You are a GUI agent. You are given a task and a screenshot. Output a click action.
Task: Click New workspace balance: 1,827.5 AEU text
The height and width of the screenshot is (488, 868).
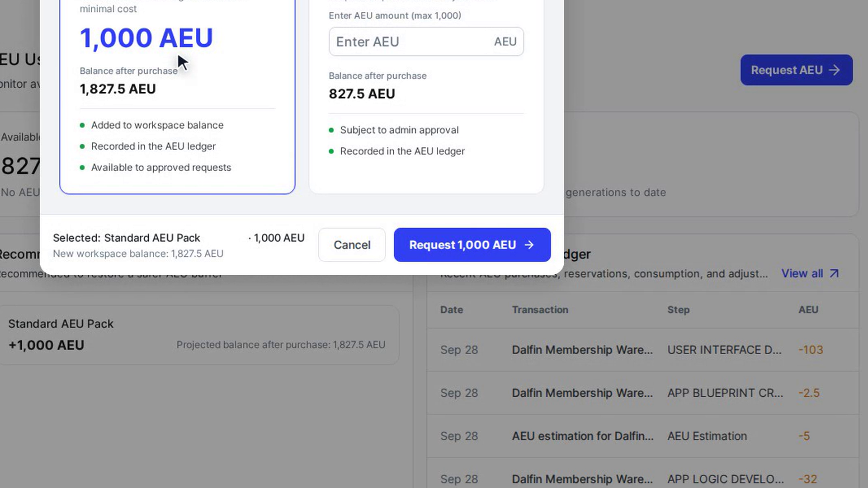click(138, 254)
